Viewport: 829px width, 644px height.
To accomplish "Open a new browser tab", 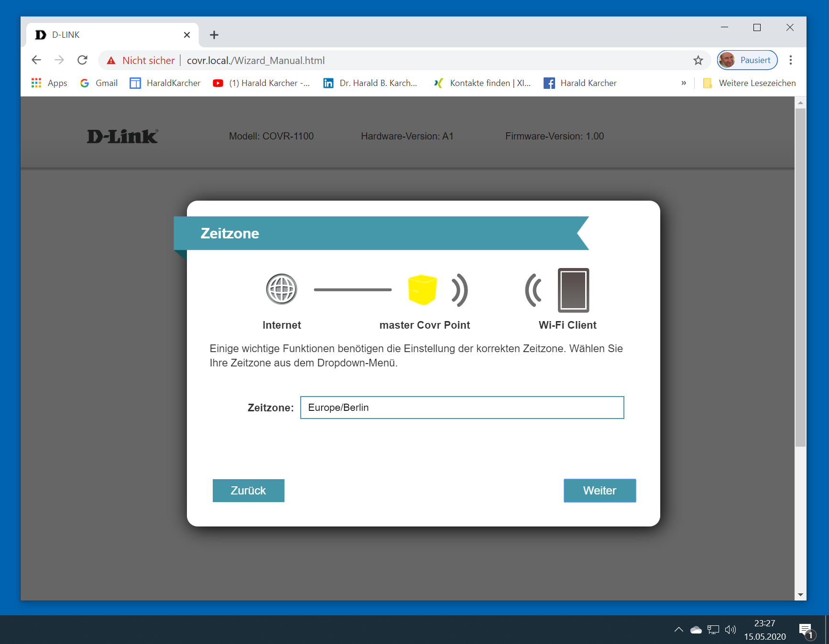I will pos(214,35).
